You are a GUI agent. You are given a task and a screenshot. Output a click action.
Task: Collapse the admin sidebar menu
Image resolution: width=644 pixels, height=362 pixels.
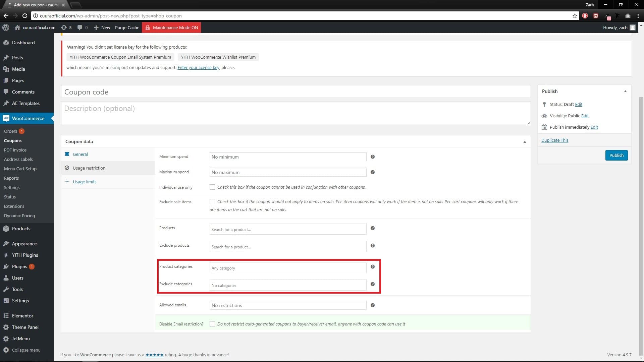pos(27,350)
